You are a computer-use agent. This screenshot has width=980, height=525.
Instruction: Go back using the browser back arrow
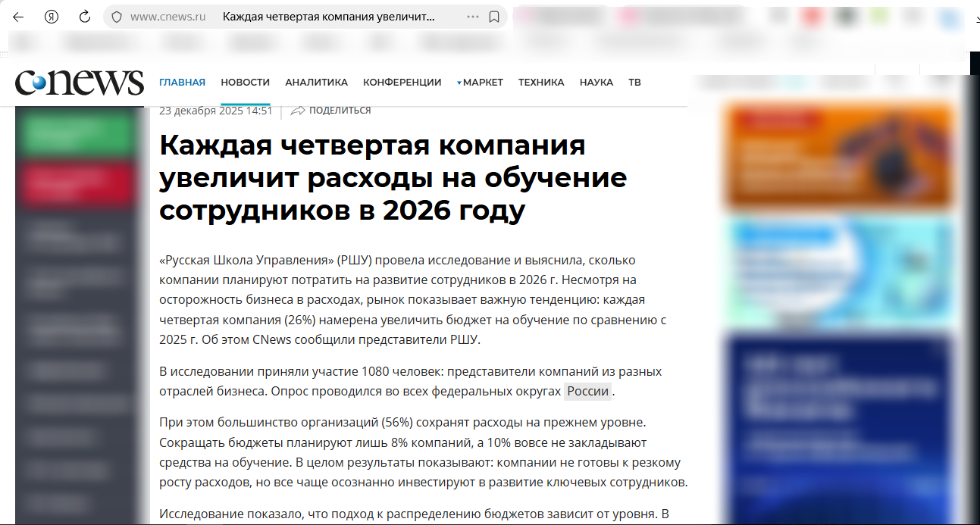[17, 17]
